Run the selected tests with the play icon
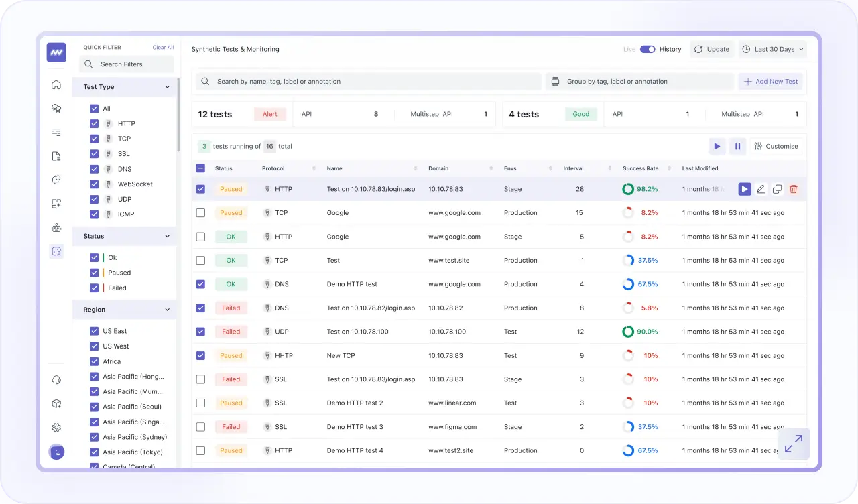Image resolution: width=858 pixels, height=504 pixels. (x=717, y=146)
